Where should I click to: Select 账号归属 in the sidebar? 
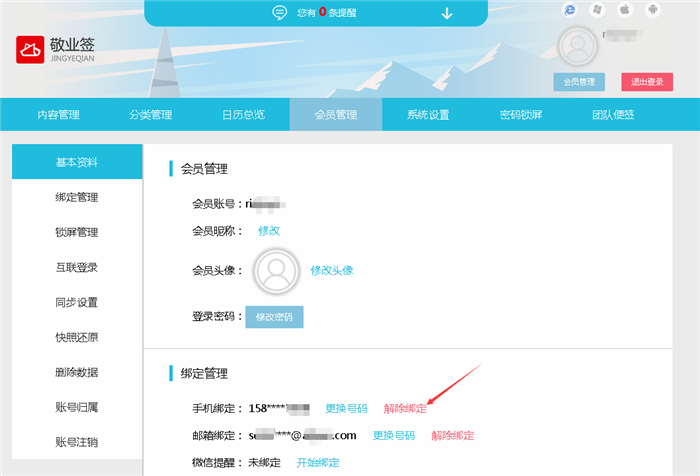point(77,407)
